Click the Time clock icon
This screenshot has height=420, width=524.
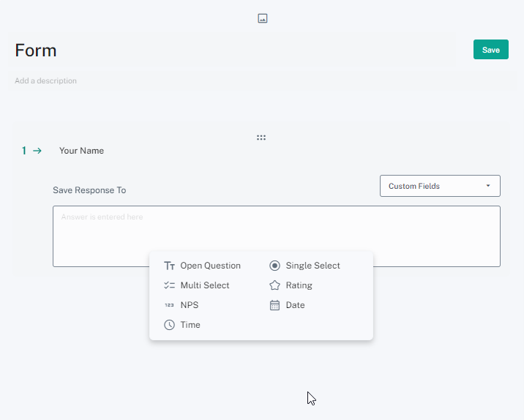point(169,325)
